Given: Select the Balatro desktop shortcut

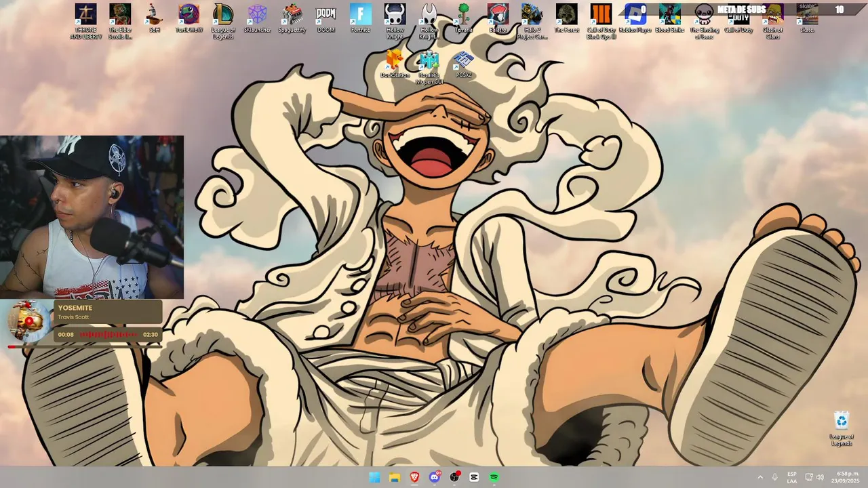Looking at the screenshot, I should [498, 18].
